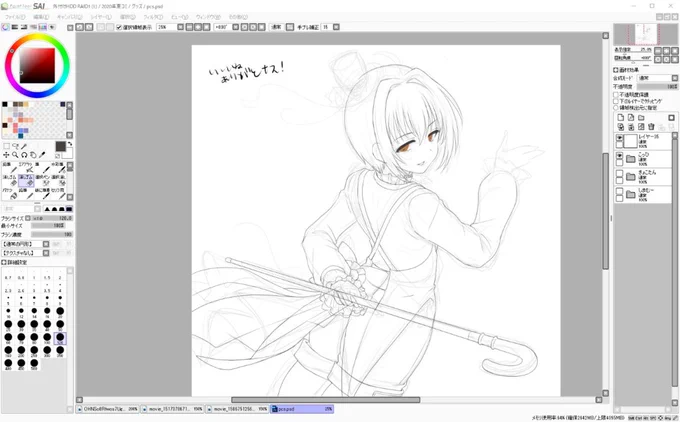The image size is (680, 422).
Task: Toggle the color wheel panel icon
Action: point(5,27)
